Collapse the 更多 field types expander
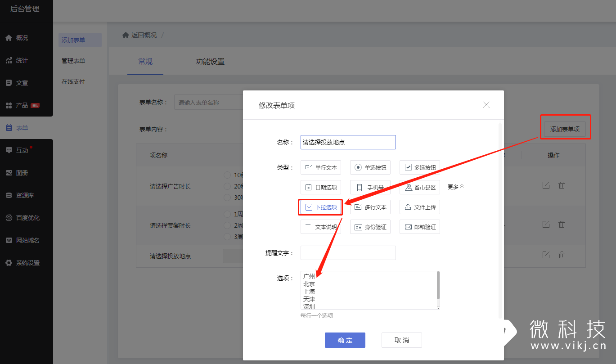 (x=455, y=187)
